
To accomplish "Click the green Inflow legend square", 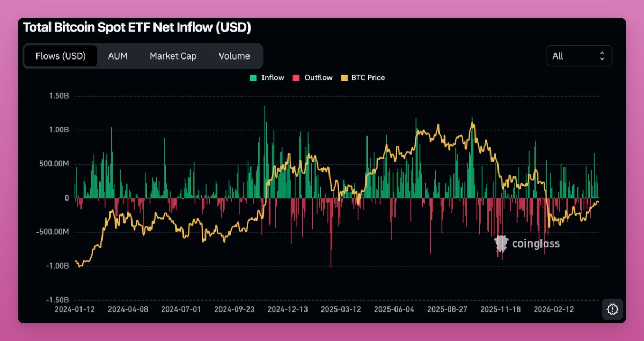I will [253, 78].
